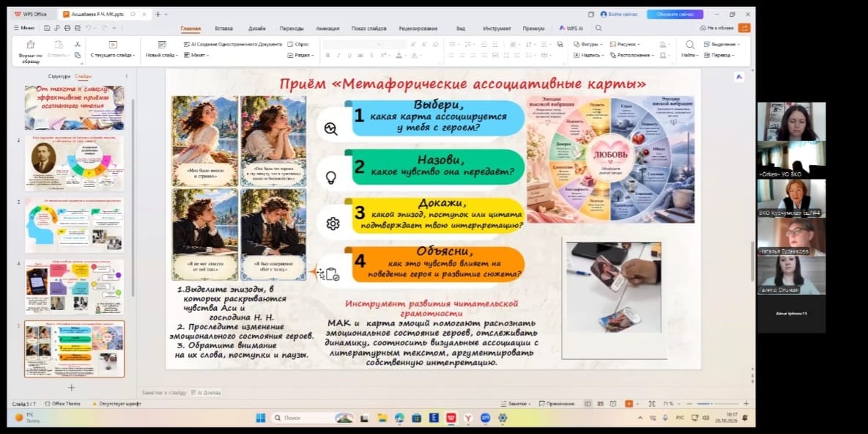Screen dimensions: 868x434
Task: Switch to the Рецензирование ribbon tab
Action: (418, 29)
